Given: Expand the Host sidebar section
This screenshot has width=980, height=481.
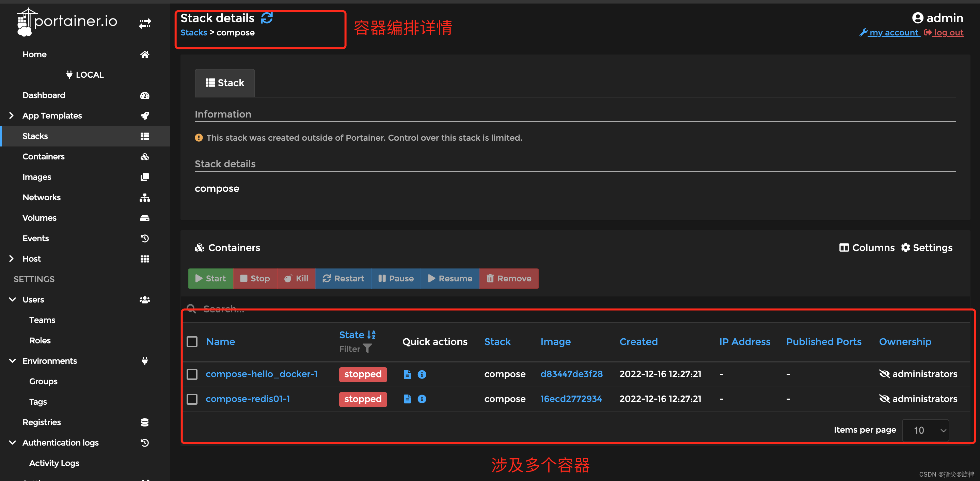Looking at the screenshot, I should (x=12, y=259).
